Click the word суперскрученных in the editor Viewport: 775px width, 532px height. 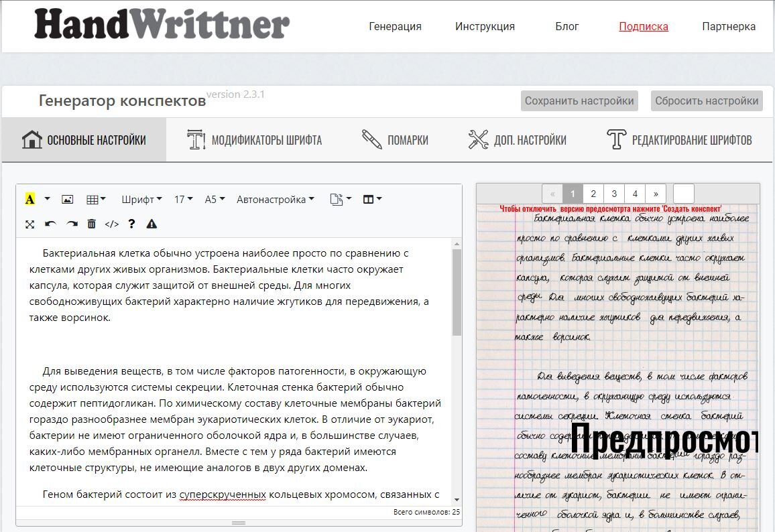click(x=223, y=494)
